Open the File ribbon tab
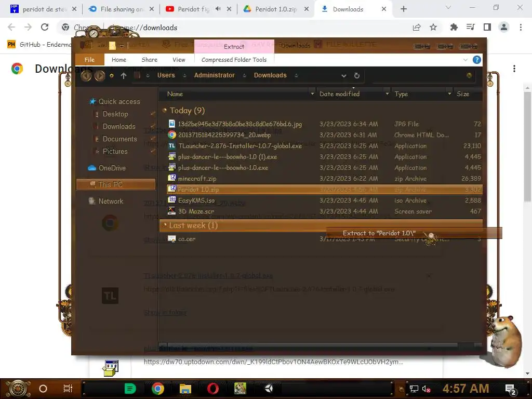Screen dimensions: 532x399 coord(89,60)
